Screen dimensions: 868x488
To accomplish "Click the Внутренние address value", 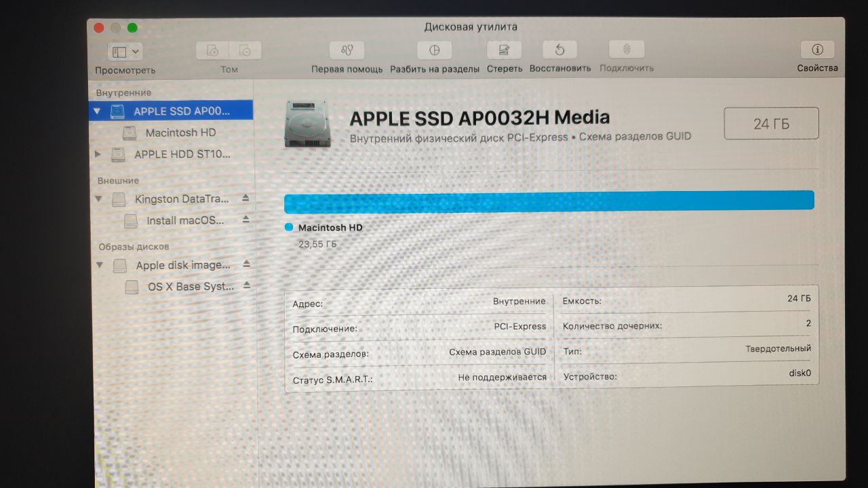I will tap(519, 301).
